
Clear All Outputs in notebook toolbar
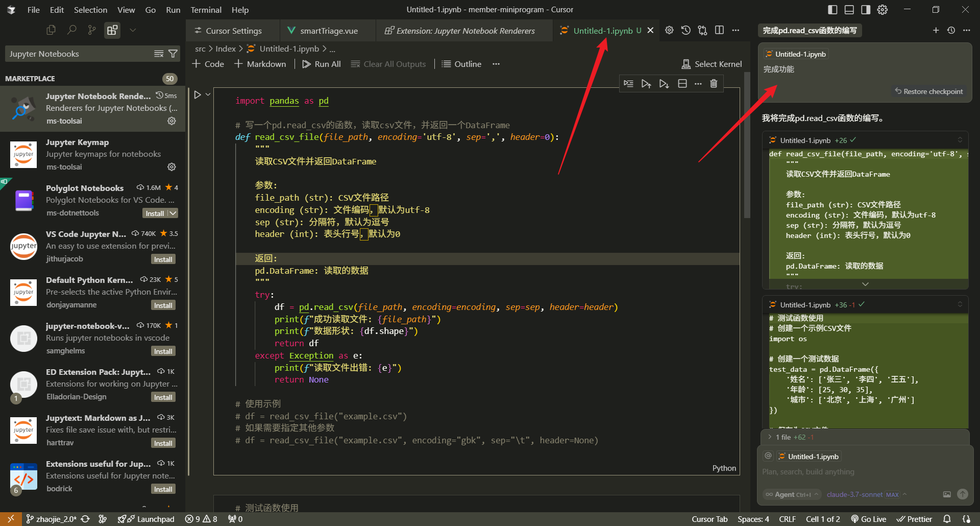click(x=388, y=64)
